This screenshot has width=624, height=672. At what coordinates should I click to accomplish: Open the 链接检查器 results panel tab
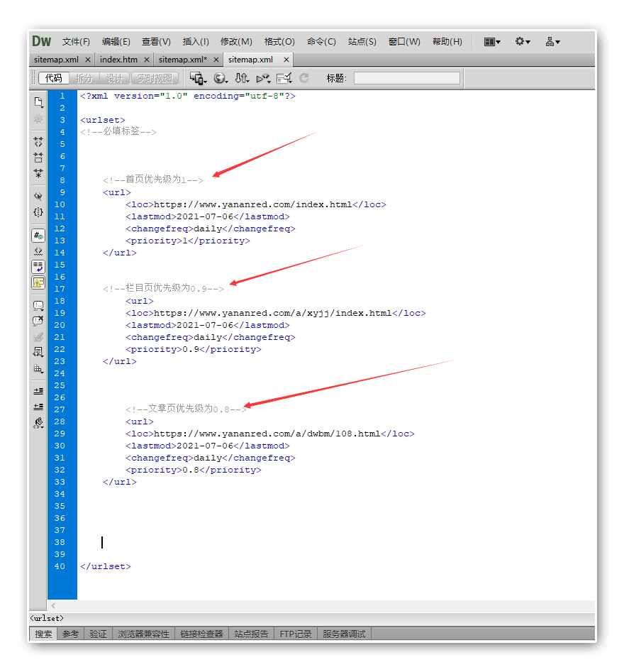tap(201, 634)
